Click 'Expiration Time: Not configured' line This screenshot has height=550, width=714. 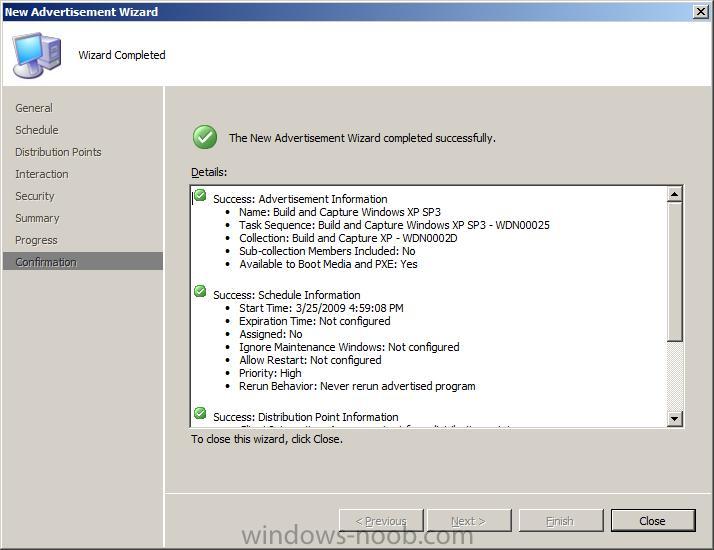tap(315, 321)
